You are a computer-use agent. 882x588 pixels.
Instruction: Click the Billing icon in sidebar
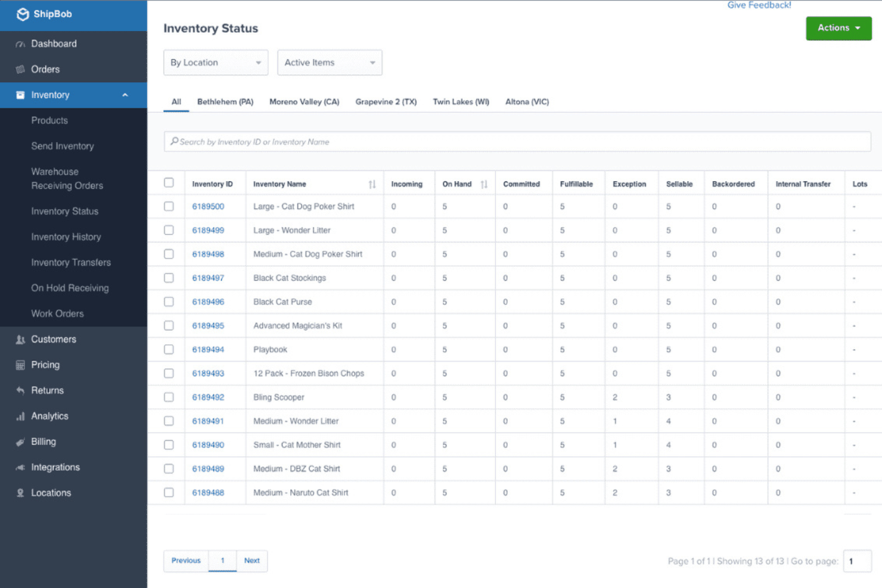(20, 442)
